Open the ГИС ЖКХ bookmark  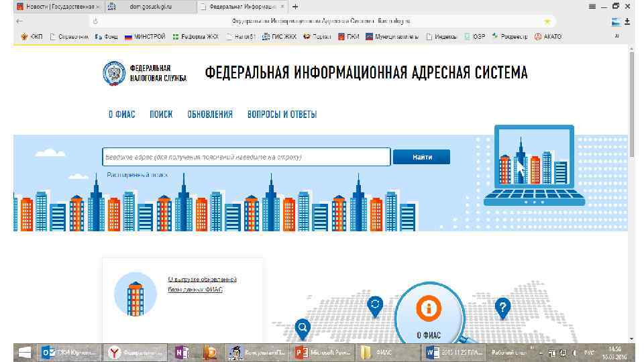tap(279, 36)
